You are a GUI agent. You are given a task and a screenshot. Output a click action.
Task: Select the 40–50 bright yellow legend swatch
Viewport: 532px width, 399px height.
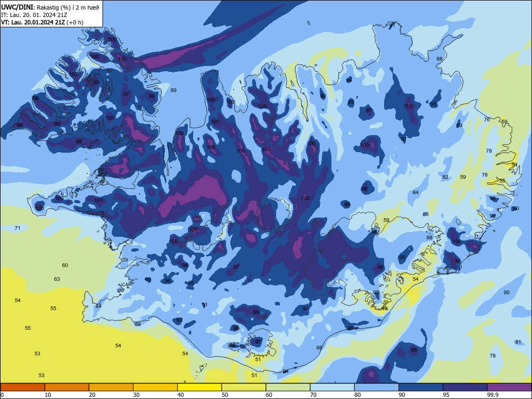(x=199, y=387)
